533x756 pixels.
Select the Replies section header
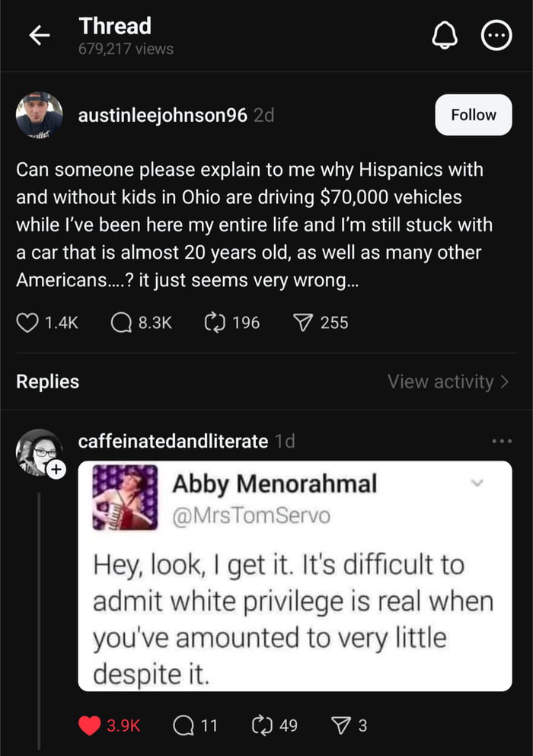pos(47,382)
